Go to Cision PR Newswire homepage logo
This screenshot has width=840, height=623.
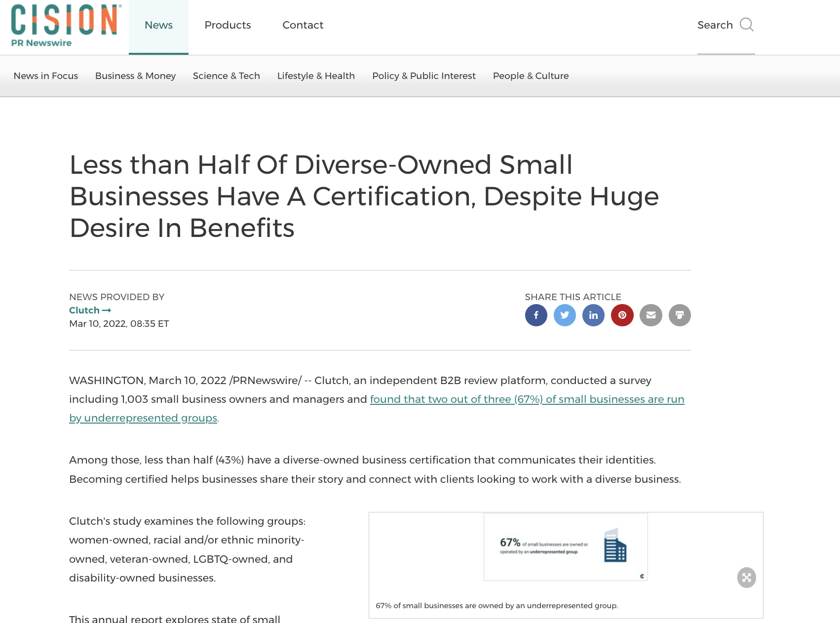[66, 26]
